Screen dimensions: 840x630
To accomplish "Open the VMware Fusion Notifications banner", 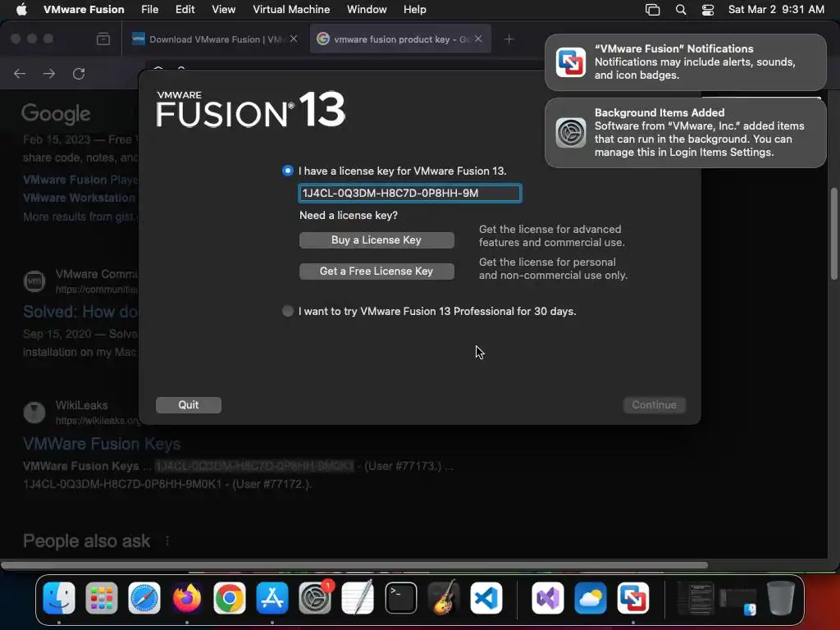I will pos(686,62).
